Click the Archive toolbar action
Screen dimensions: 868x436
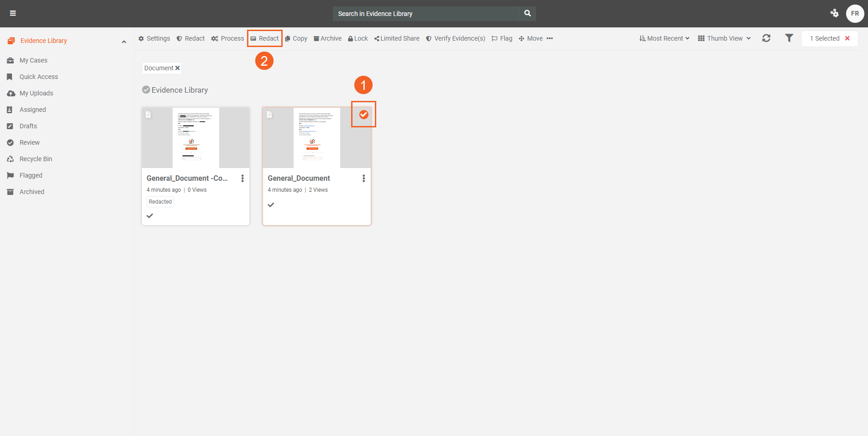pyautogui.click(x=327, y=38)
